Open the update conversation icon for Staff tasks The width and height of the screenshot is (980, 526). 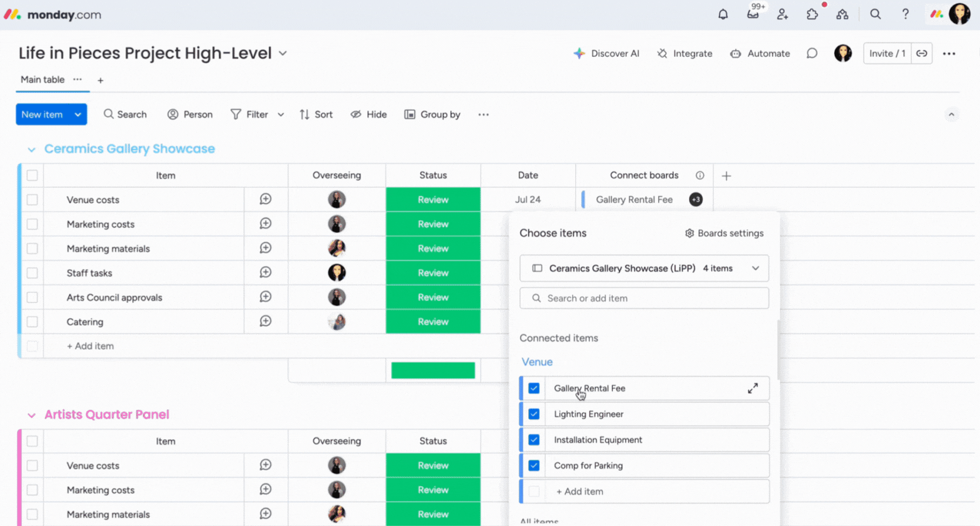coord(266,272)
